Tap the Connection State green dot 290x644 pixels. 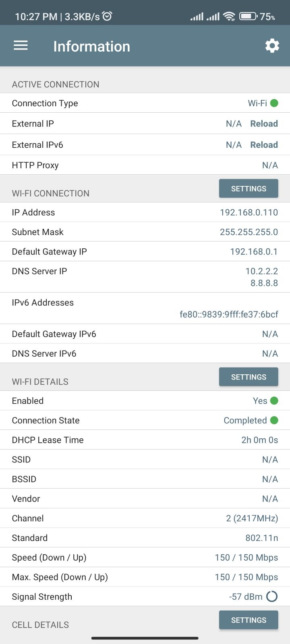click(274, 420)
